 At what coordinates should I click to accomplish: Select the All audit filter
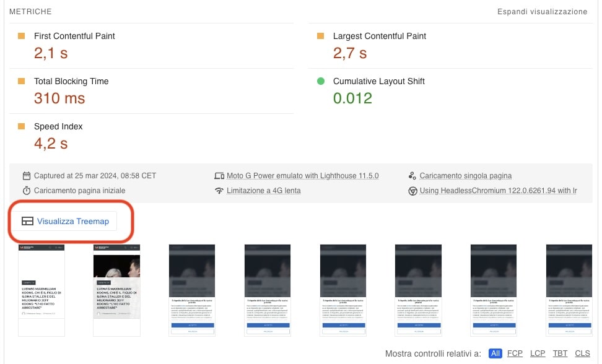point(495,353)
